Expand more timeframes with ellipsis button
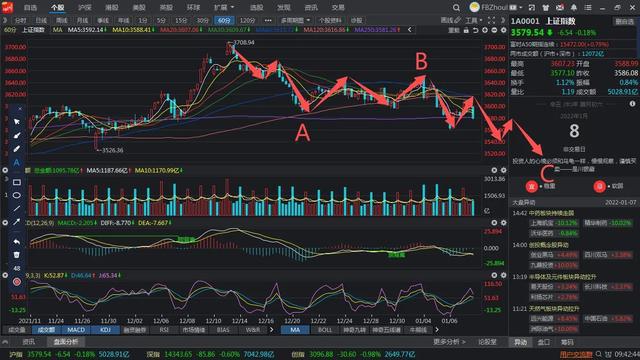Viewport: 640px width, 360px height. [x=268, y=20]
